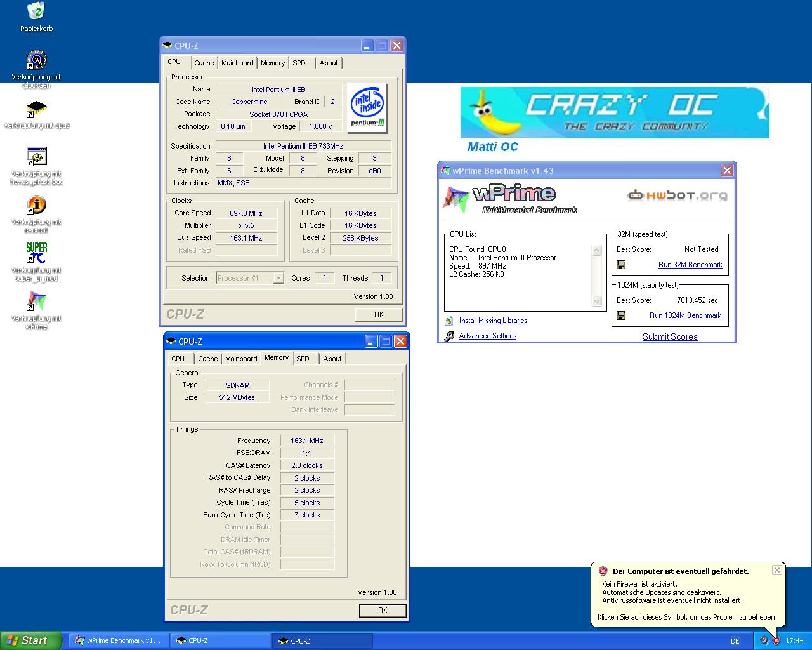Select the hexus_pifast.bat shortcut icon

click(36, 157)
